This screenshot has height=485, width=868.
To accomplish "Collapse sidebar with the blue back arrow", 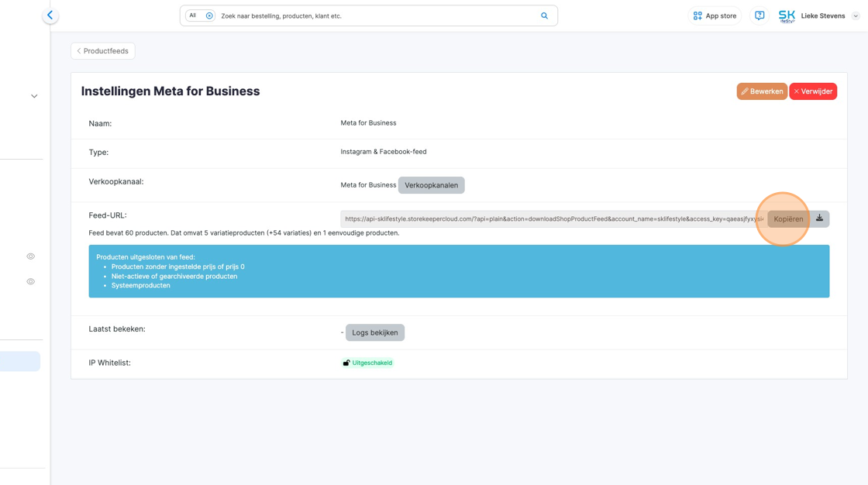I will pyautogui.click(x=50, y=15).
